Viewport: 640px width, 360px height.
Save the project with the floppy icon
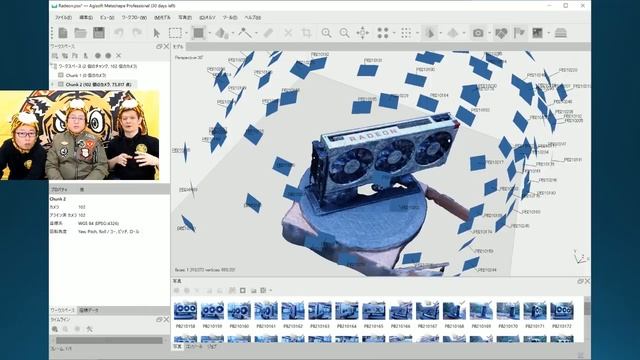pos(99,33)
